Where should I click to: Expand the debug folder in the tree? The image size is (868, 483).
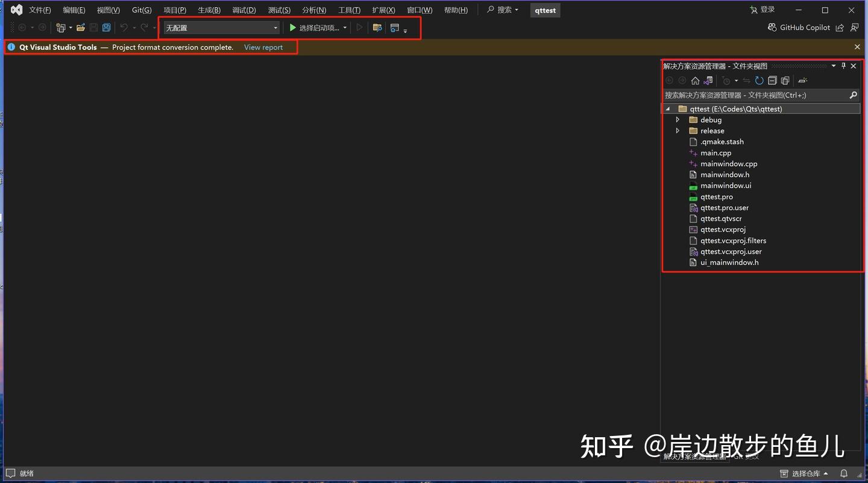pyautogui.click(x=677, y=119)
